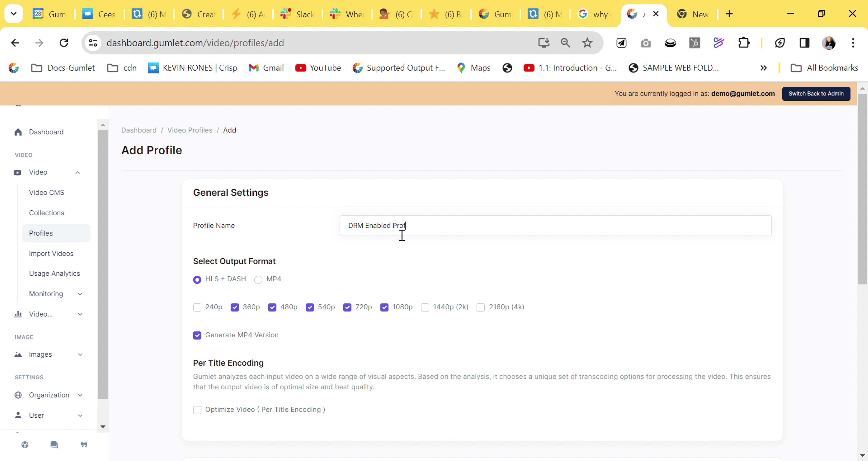The height and width of the screenshot is (461, 868).
Task: Open Video CMS in sidebar
Action: 47,192
